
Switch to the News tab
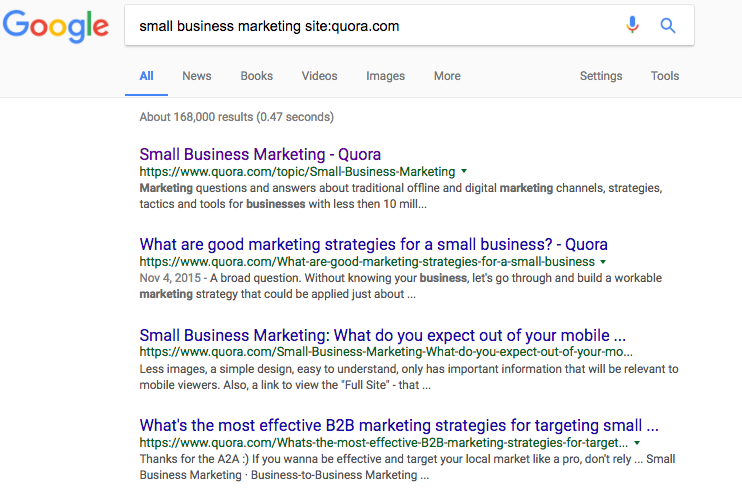click(x=197, y=76)
